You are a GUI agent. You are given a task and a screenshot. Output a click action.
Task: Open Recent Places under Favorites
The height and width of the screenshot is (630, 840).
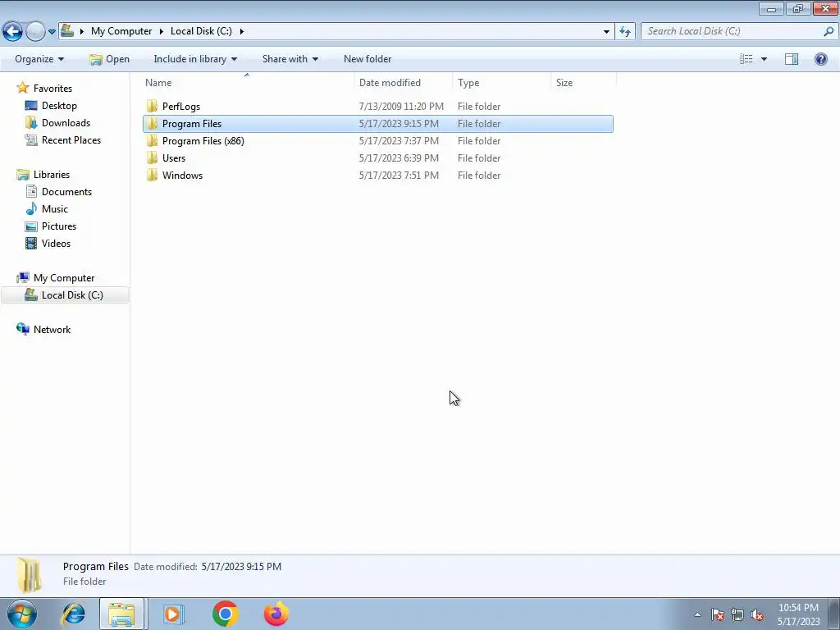(71, 139)
